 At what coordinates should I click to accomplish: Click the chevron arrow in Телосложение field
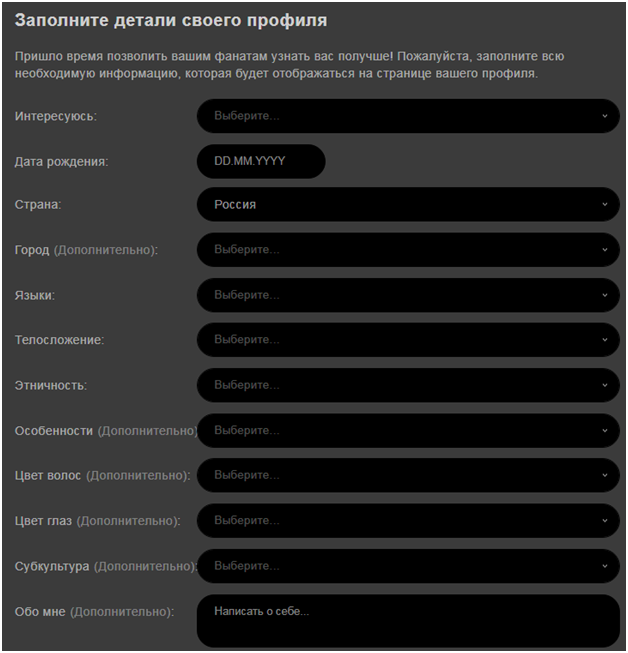[x=605, y=340]
